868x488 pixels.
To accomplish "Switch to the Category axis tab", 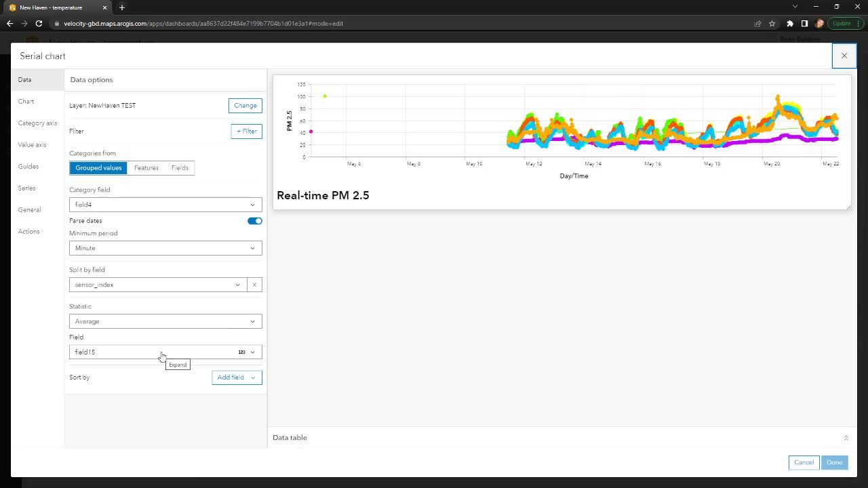I will pos(37,123).
